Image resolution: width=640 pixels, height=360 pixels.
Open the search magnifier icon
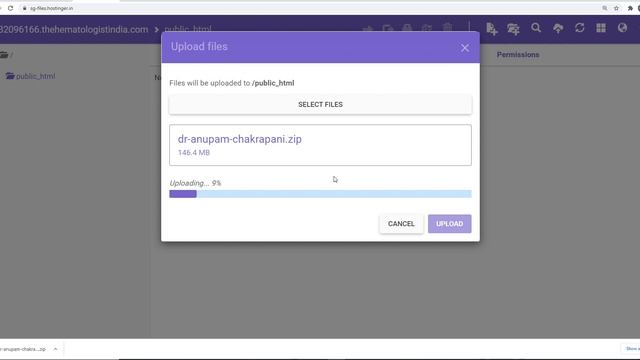tap(536, 28)
